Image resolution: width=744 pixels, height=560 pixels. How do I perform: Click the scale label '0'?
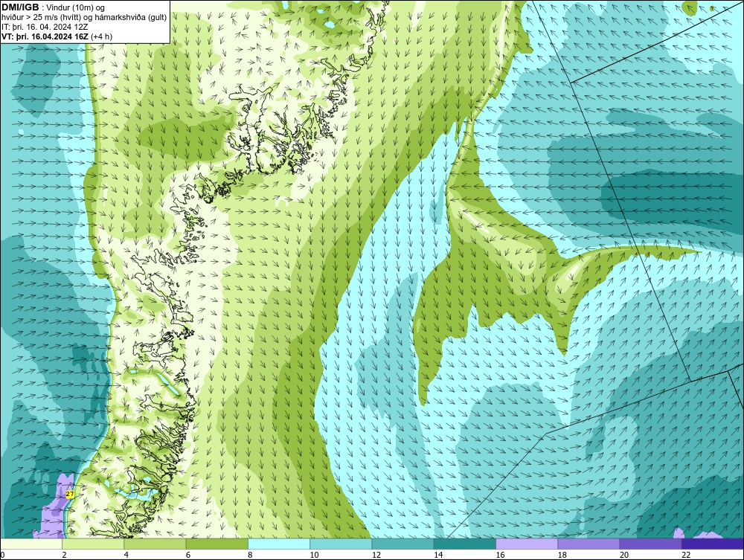(x=2, y=556)
